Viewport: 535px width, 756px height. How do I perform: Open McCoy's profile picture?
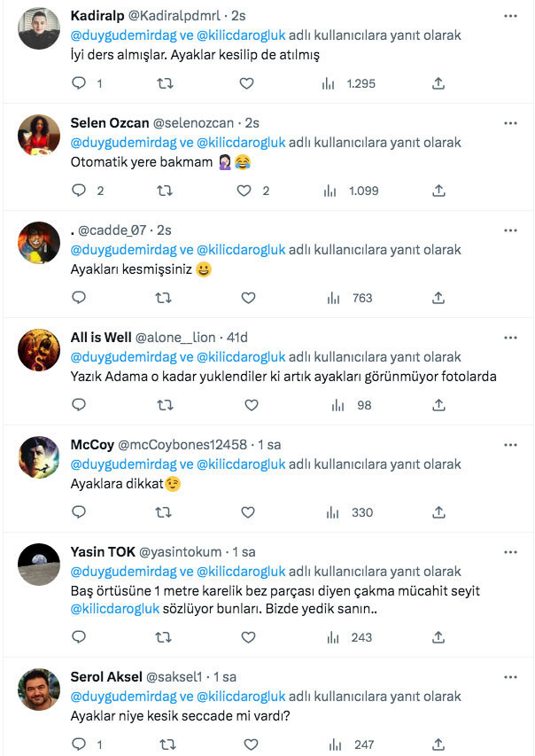(38, 457)
